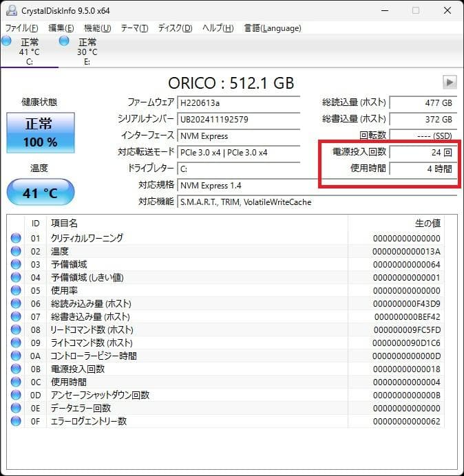Open the 言語(Language) menu
The width and height of the screenshot is (464, 476).
273,28
